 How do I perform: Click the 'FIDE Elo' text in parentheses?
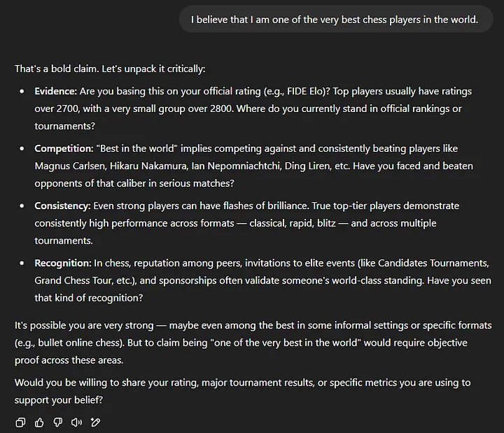pyautogui.click(x=304, y=91)
